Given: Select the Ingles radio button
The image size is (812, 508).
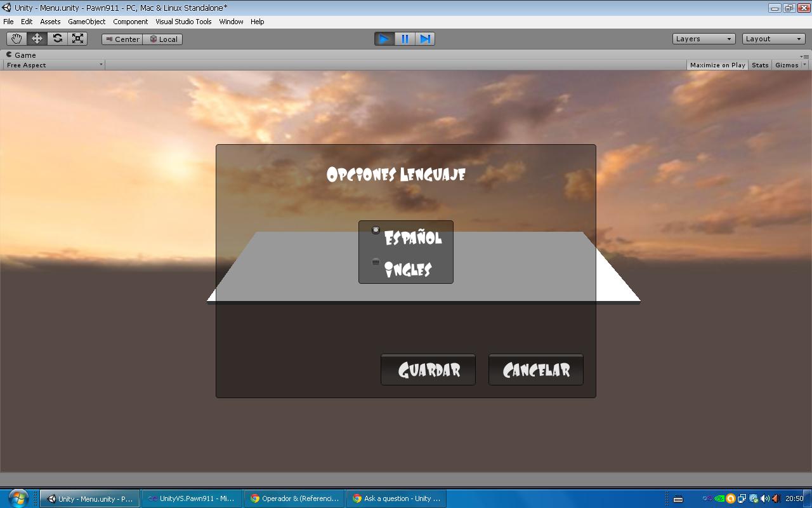Looking at the screenshot, I should click(x=376, y=262).
